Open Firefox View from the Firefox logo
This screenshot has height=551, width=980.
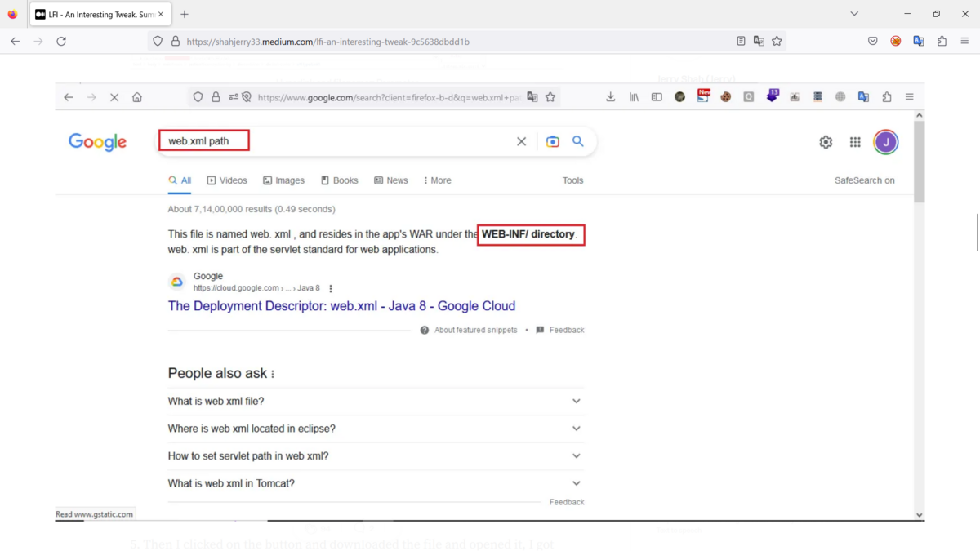(x=12, y=14)
